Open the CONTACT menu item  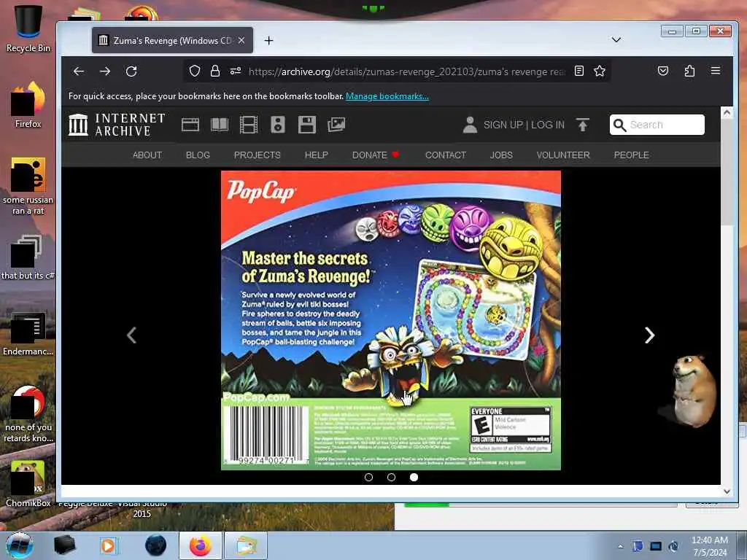pos(446,155)
